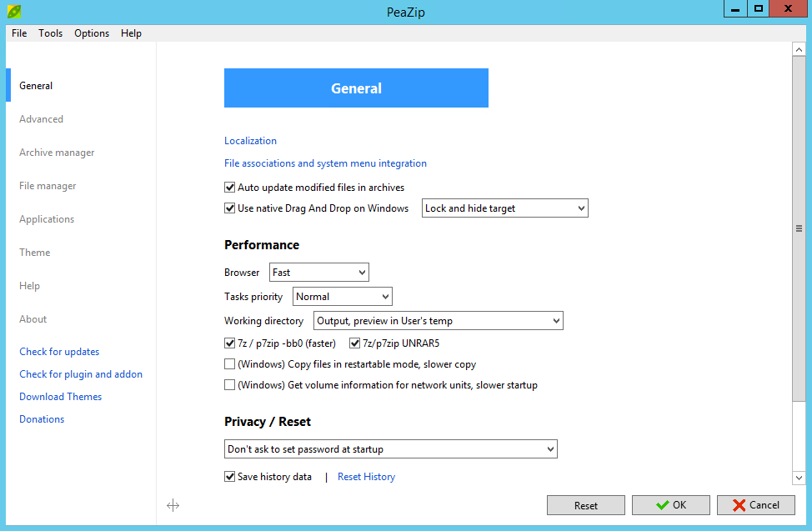This screenshot has width=812, height=531.
Task: Toggle Auto update modified files in archives
Action: (x=229, y=187)
